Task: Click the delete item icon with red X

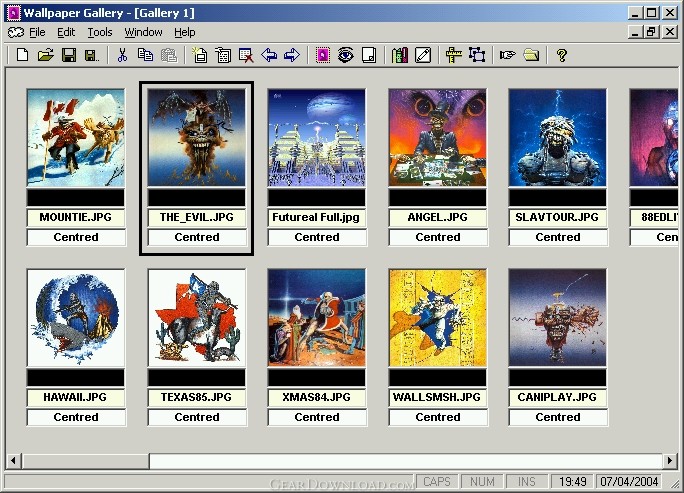Action: pos(246,55)
